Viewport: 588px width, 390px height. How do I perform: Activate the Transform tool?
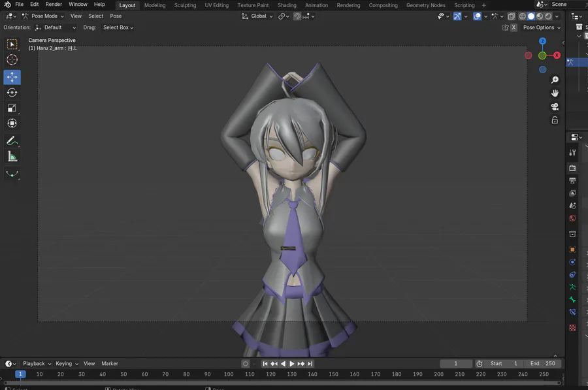(12, 123)
